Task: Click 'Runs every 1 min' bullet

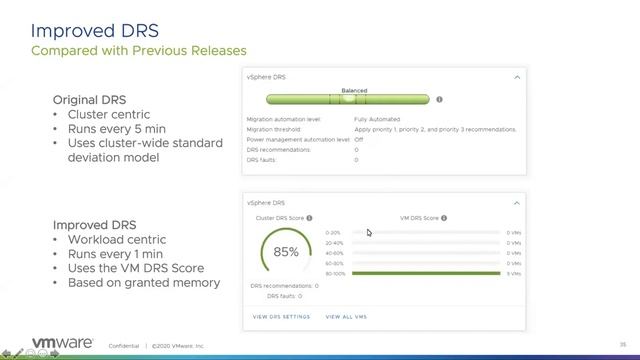Action: [115, 254]
